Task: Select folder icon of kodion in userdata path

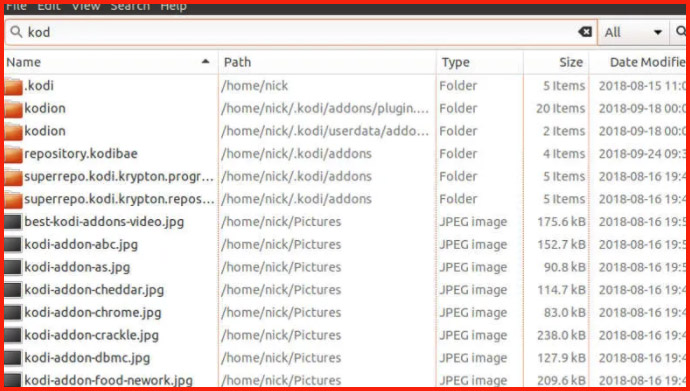Action: point(14,132)
